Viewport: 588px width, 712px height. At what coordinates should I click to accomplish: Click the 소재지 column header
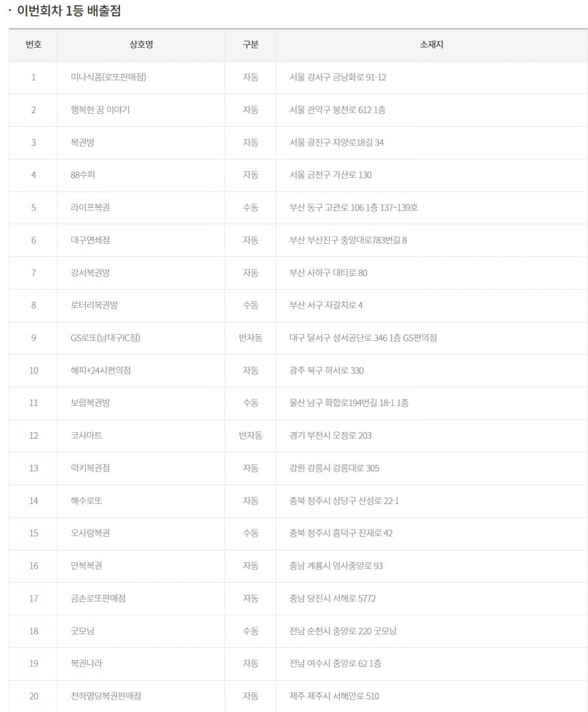click(x=431, y=44)
